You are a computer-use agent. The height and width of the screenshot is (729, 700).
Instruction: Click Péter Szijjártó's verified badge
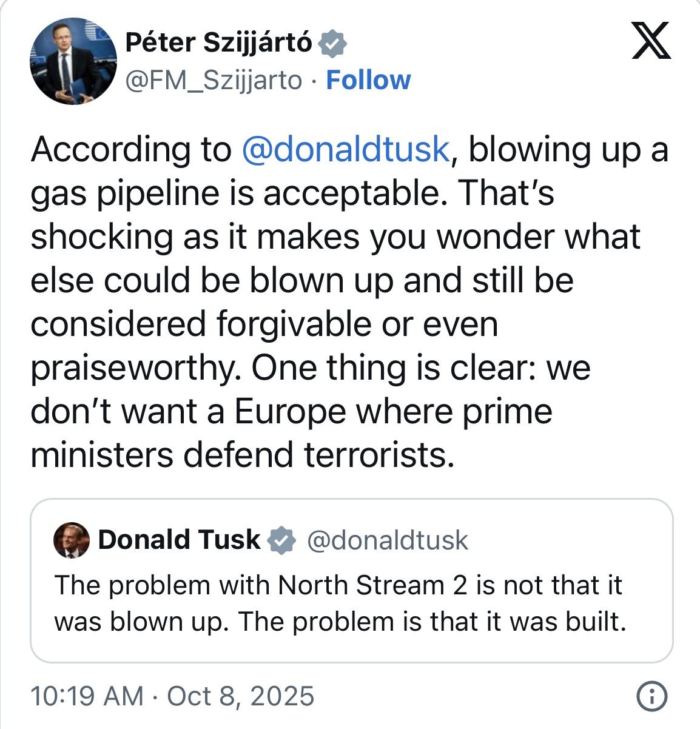[x=332, y=44]
